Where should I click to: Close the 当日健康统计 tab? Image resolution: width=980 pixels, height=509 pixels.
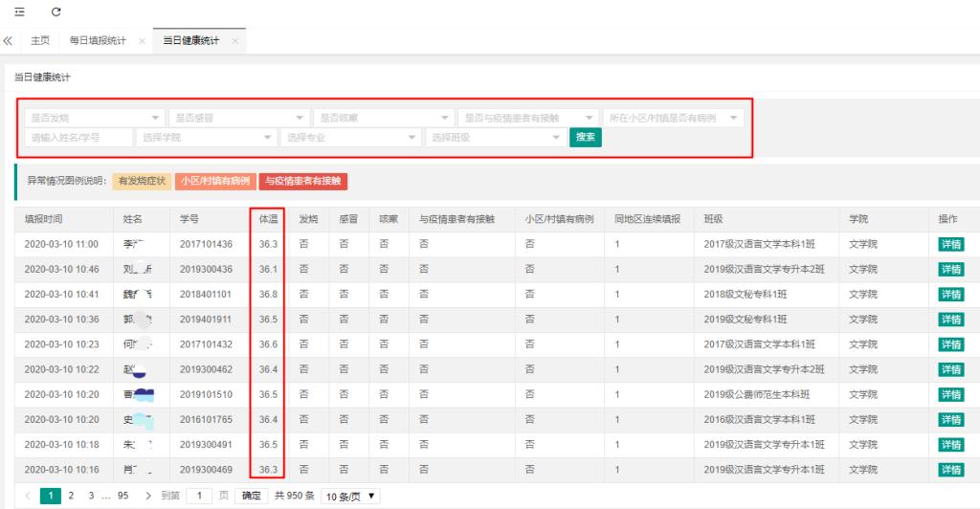(235, 41)
